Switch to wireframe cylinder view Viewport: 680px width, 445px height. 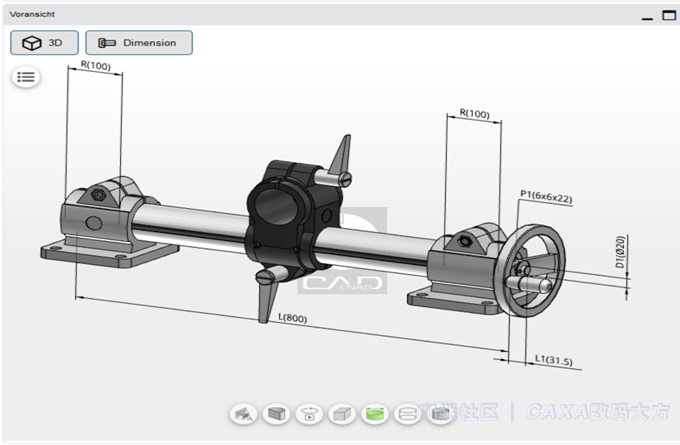(x=408, y=414)
